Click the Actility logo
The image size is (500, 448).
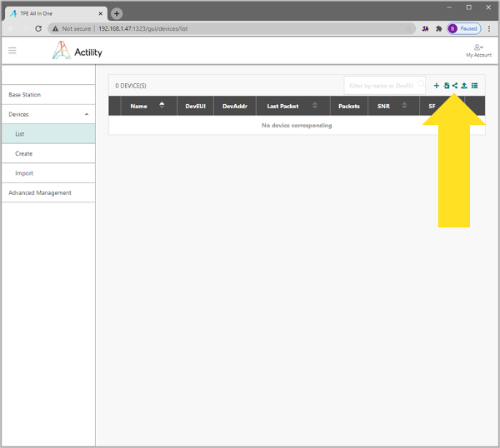[x=77, y=52]
